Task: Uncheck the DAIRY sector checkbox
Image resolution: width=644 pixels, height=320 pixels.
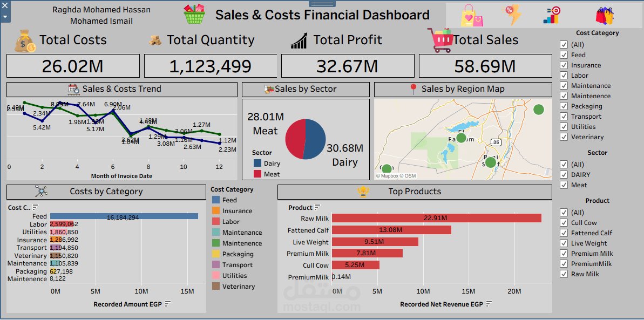Action: (x=564, y=175)
